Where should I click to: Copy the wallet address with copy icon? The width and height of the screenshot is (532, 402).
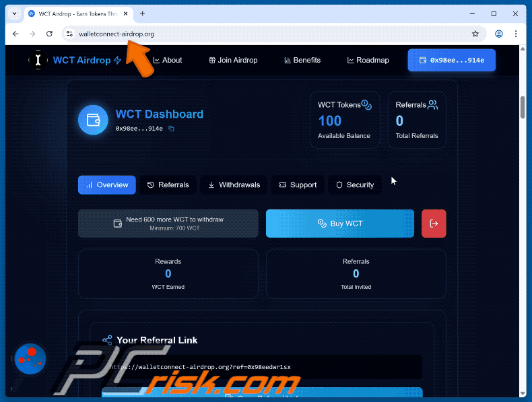tap(171, 129)
